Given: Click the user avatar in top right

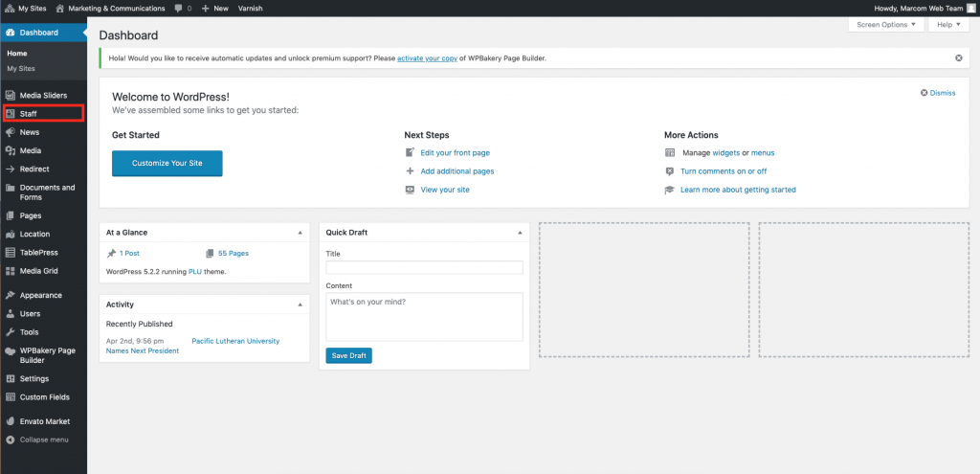Looking at the screenshot, I should tap(970, 8).
